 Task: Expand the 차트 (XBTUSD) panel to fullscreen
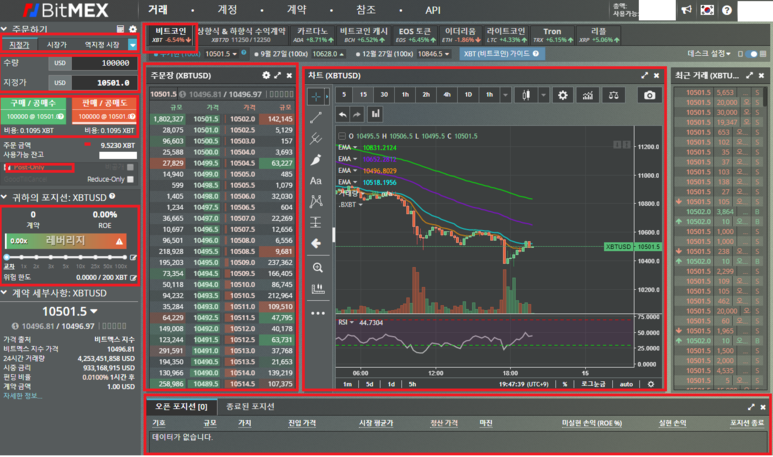pyautogui.click(x=644, y=75)
